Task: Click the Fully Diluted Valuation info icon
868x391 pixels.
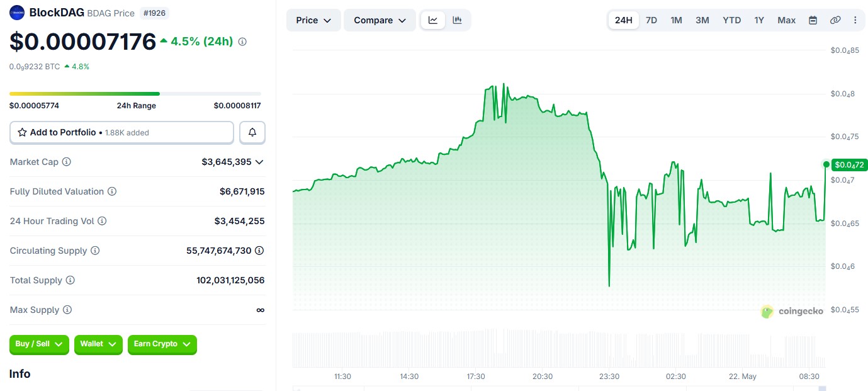Action: coord(112,191)
